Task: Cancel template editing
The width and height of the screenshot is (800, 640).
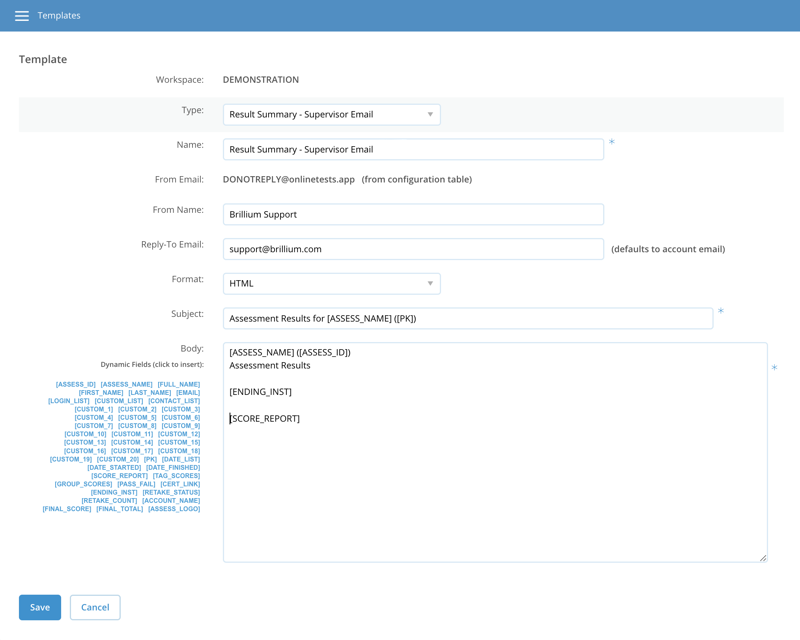Action: [x=95, y=607]
